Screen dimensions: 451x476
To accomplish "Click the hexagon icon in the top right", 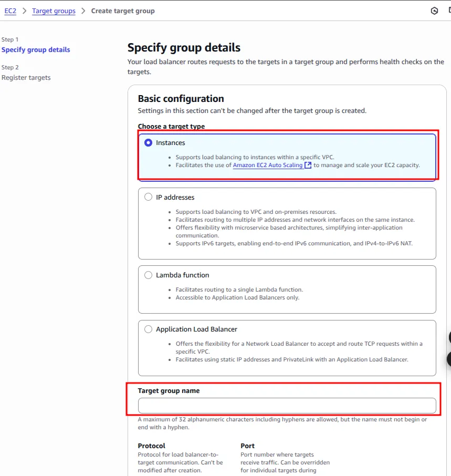I will coord(434,11).
